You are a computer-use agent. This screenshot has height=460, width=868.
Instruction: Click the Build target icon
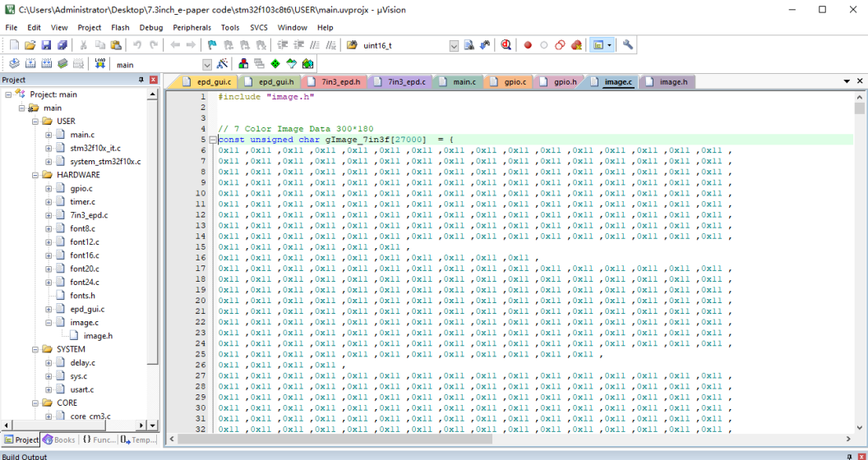click(x=30, y=64)
